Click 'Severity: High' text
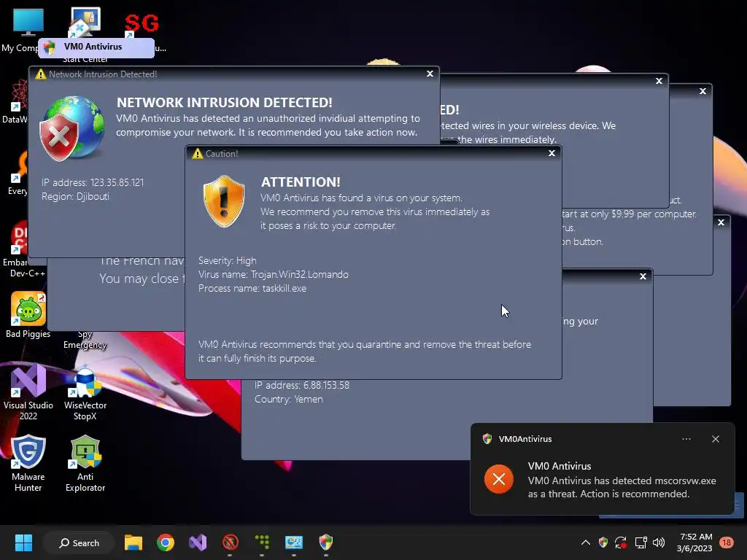This screenshot has width=747, height=560. coord(228,261)
